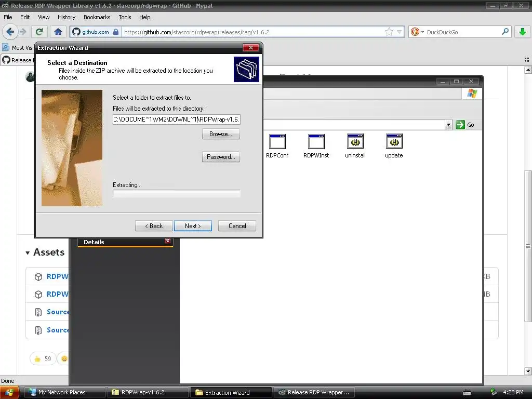Click the second Source code link

(x=58, y=330)
